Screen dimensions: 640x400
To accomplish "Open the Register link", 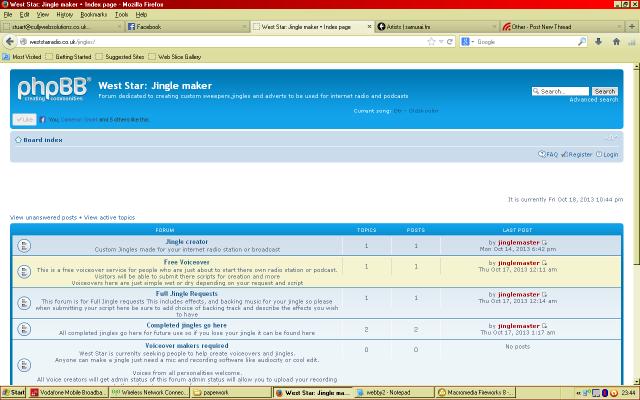I will tap(579, 155).
